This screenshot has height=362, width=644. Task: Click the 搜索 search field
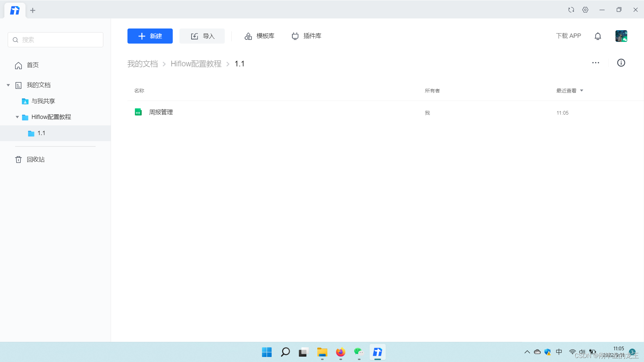click(x=55, y=40)
